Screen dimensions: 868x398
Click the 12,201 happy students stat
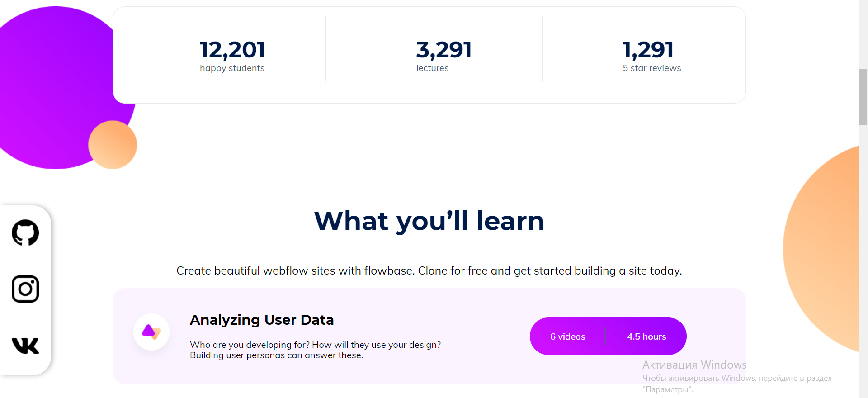[x=232, y=56]
